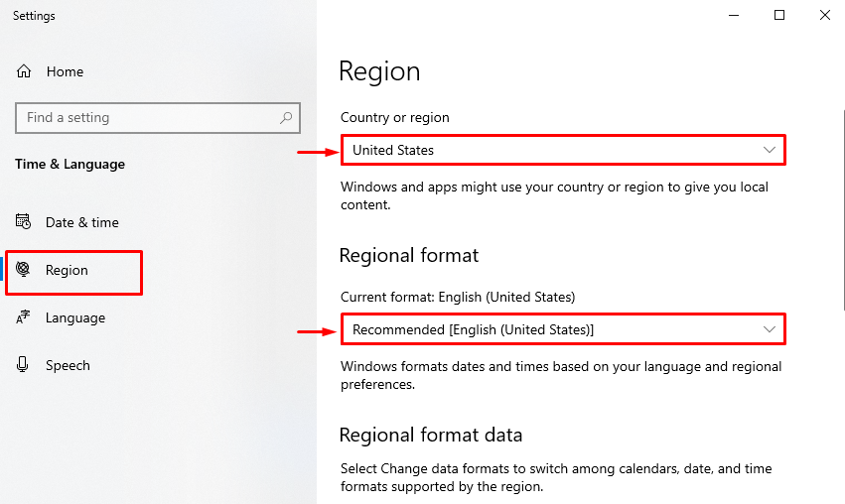Click the chevron on Country or region box
This screenshot has width=845, height=504.
pyautogui.click(x=770, y=150)
